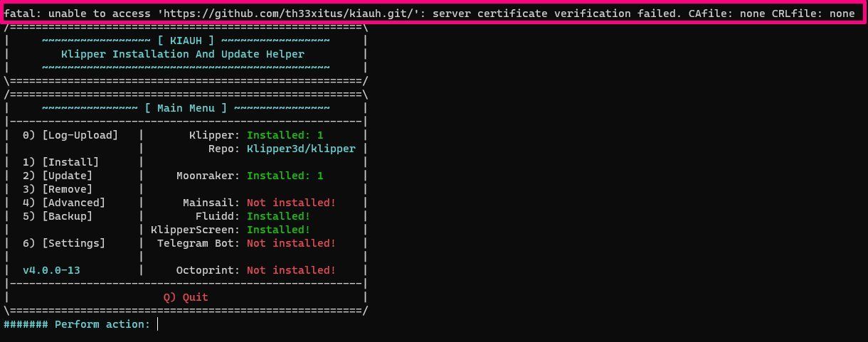
Task: Click the '[ Main Menu ]' heading
Action: pyautogui.click(x=186, y=108)
